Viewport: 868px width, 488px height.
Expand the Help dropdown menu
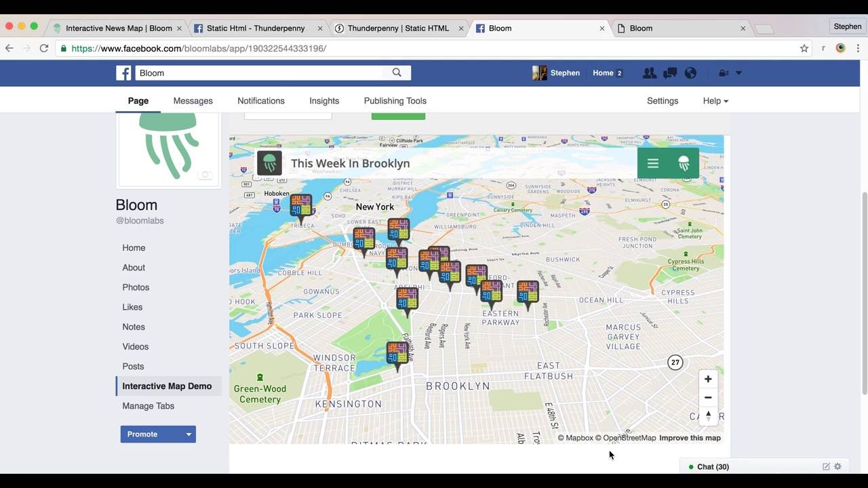click(715, 101)
